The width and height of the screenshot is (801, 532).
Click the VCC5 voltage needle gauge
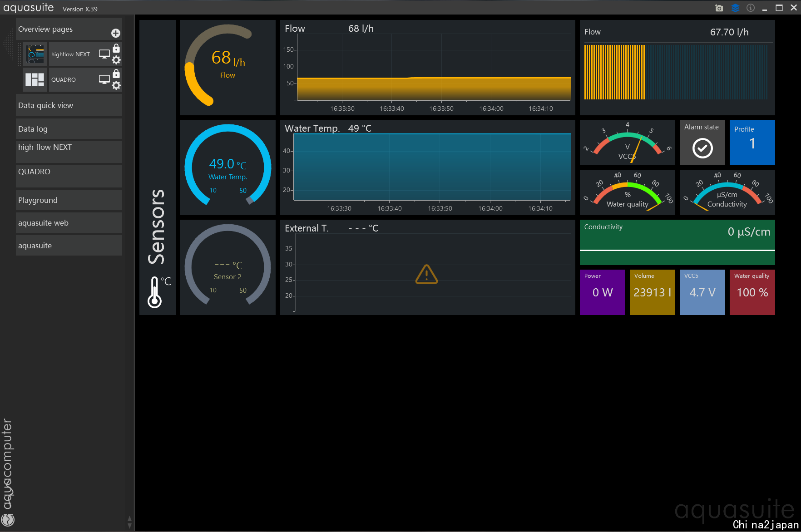click(x=628, y=143)
